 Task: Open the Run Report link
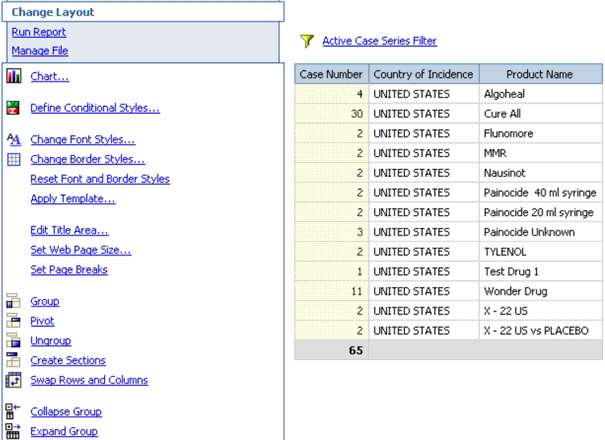tap(39, 32)
